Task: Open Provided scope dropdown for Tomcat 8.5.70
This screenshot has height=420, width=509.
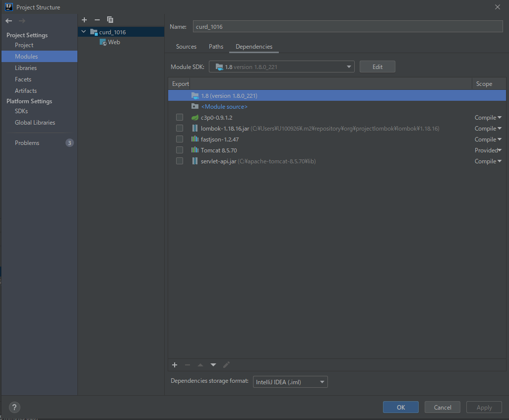Action: coord(488,150)
